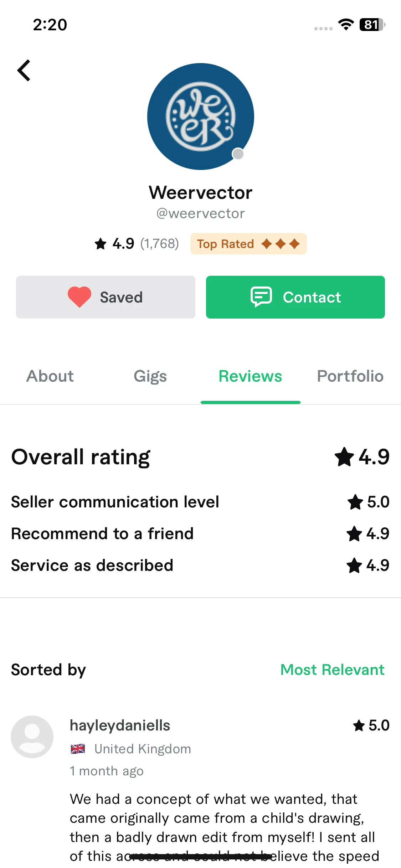This screenshot has height=868, width=401.
Task: Open hayleydaniells reviewer name
Action: click(120, 725)
